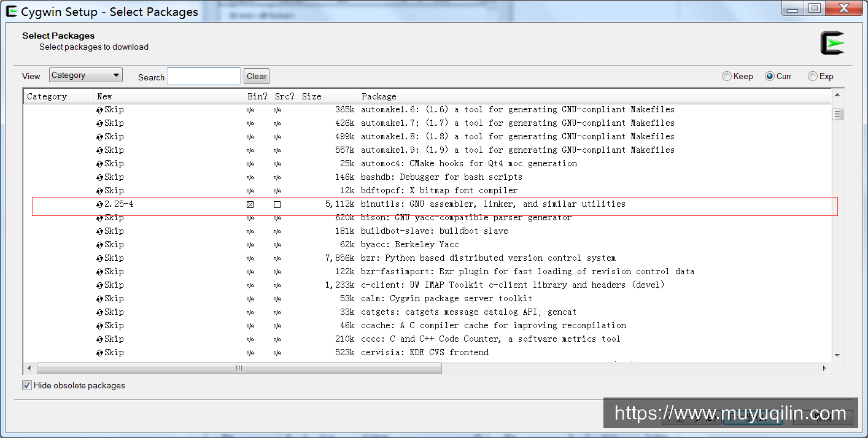Click the cycle icon for automoc4 row
Screen dimensions: 868x438
100,164
